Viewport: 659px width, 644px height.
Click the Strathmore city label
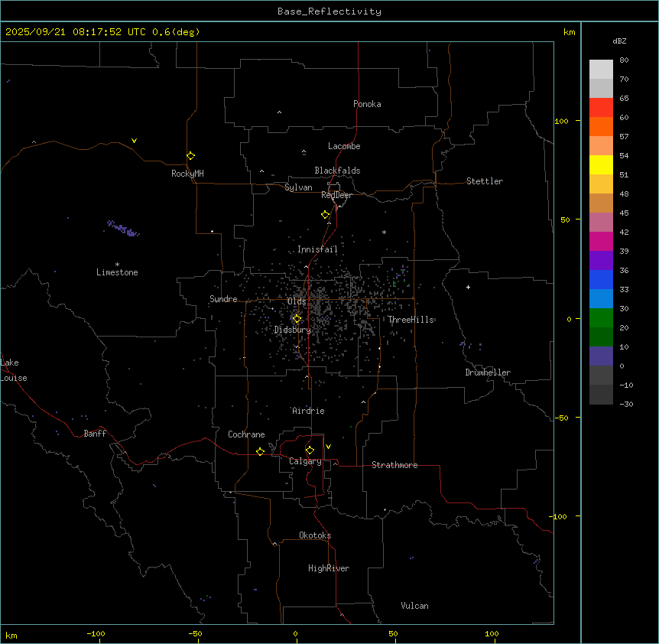pyautogui.click(x=394, y=465)
